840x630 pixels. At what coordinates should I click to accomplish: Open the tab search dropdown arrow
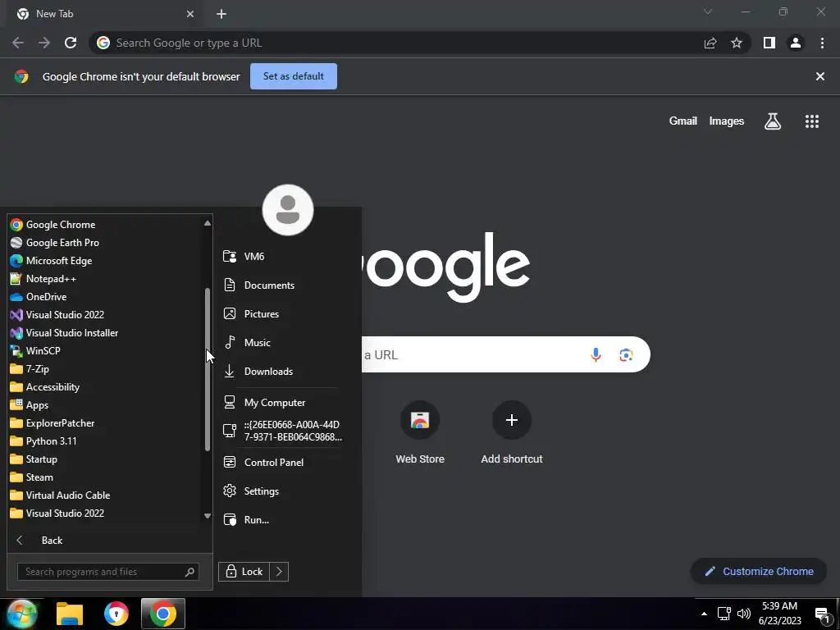708,11
